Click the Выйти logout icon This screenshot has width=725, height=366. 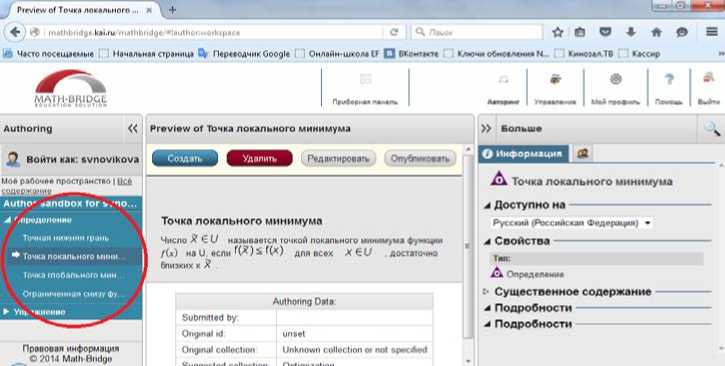pos(708,79)
